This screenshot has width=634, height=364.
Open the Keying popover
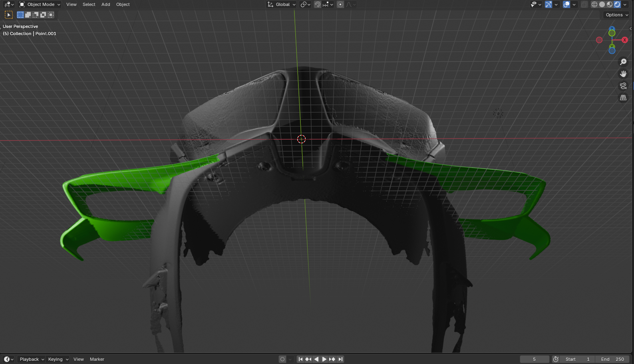click(58, 359)
